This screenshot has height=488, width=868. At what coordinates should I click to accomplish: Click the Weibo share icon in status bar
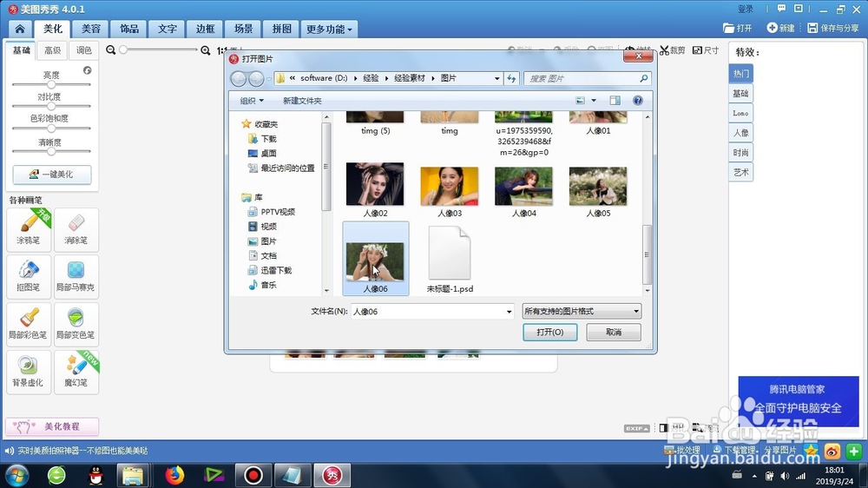832,452
